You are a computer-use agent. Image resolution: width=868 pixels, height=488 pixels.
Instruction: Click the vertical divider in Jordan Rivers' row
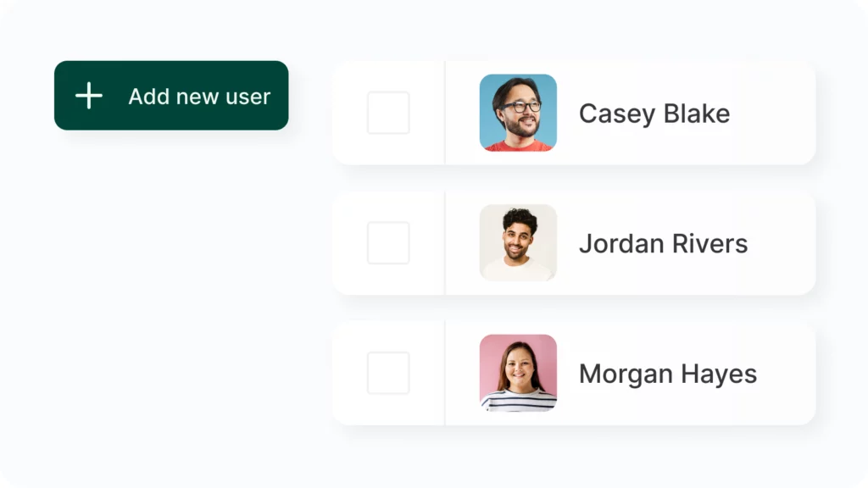(445, 243)
